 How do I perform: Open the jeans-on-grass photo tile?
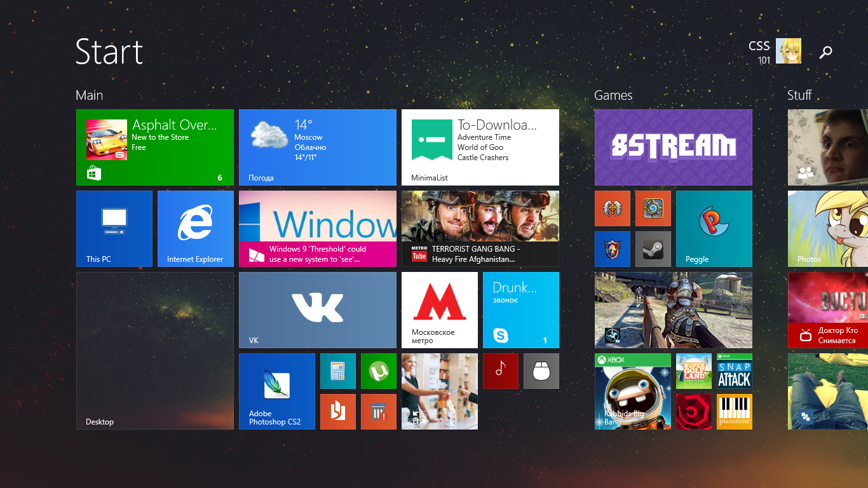828,391
